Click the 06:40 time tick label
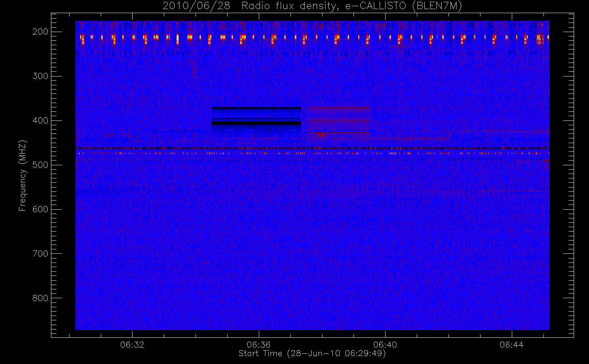The height and width of the screenshot is (364, 589). coord(385,344)
